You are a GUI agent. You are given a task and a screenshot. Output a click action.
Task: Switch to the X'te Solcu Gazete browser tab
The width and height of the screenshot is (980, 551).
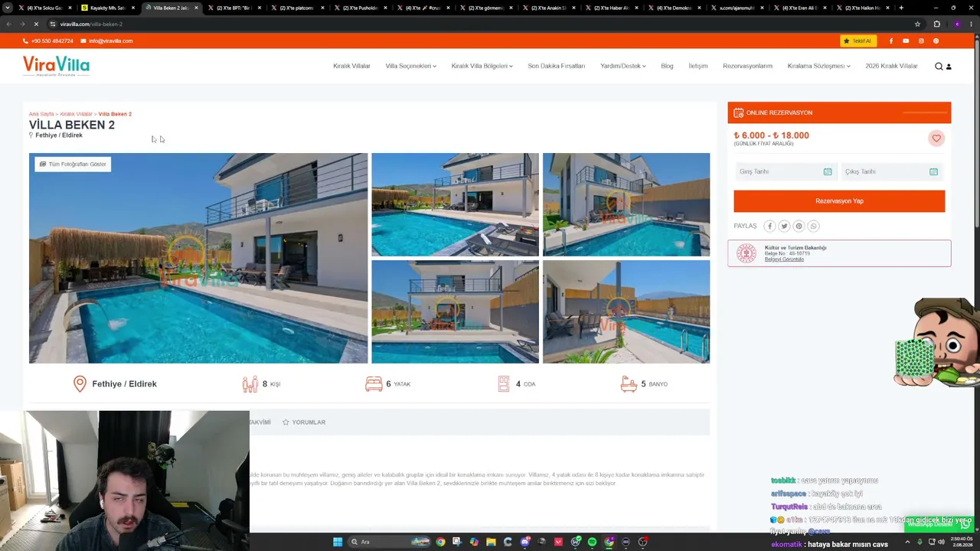(44, 8)
